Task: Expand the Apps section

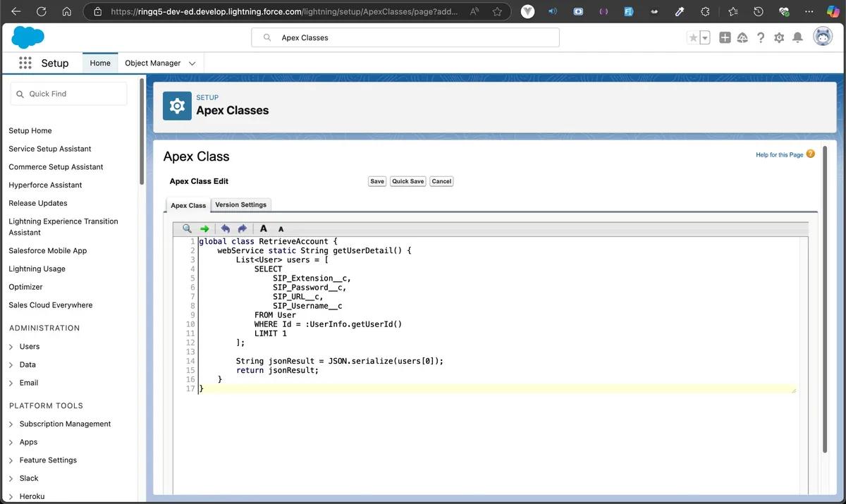Action: point(11,442)
